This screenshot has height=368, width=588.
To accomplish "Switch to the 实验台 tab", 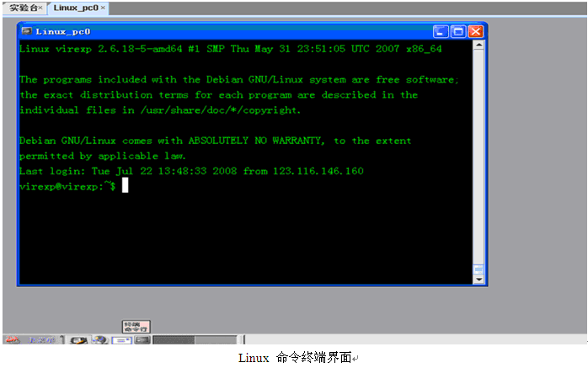I will 24,8.
